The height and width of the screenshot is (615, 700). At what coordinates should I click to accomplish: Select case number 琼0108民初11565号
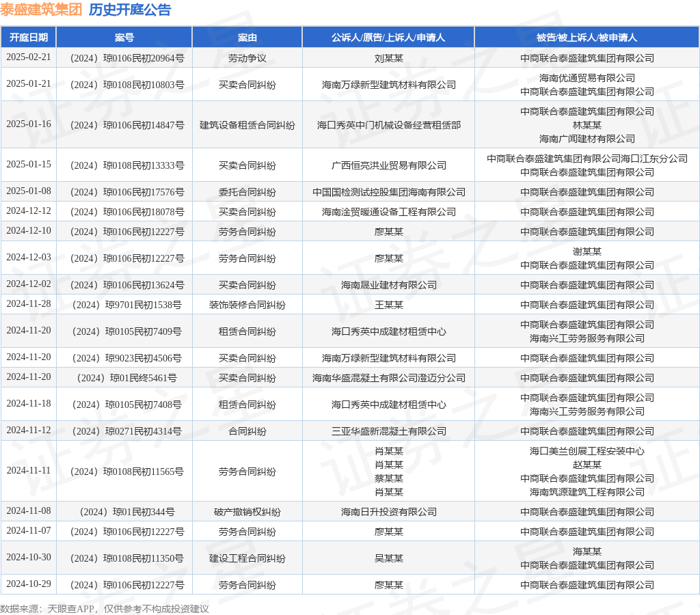[127, 471]
